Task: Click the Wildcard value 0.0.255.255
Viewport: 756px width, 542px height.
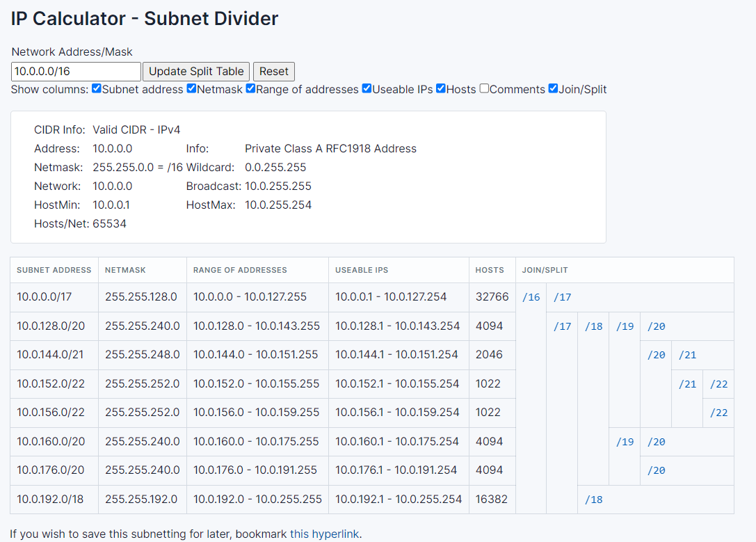Action: (275, 167)
